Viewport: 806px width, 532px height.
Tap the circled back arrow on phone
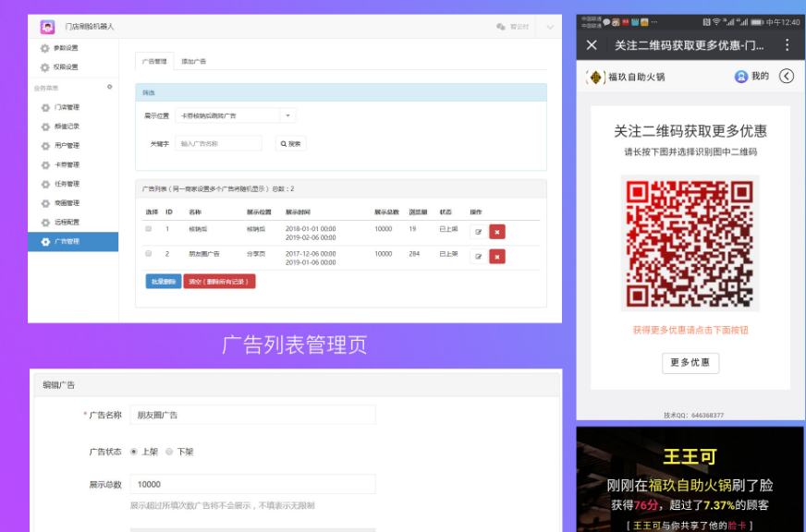pyautogui.click(x=787, y=77)
